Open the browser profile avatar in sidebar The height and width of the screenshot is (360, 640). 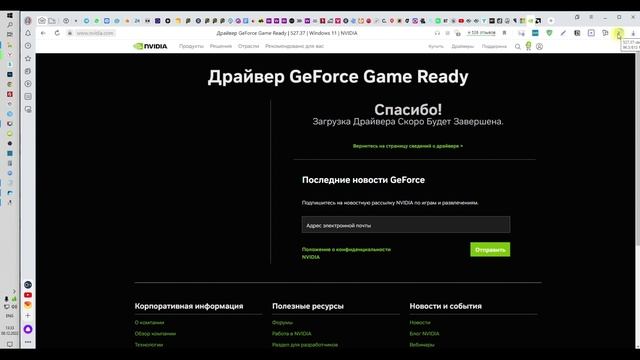click(x=28, y=20)
